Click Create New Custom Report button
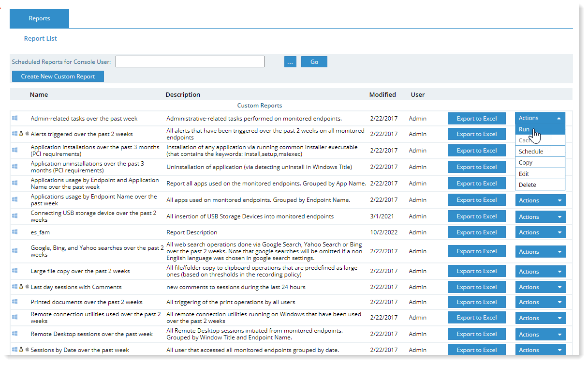The image size is (588, 368). tap(58, 77)
